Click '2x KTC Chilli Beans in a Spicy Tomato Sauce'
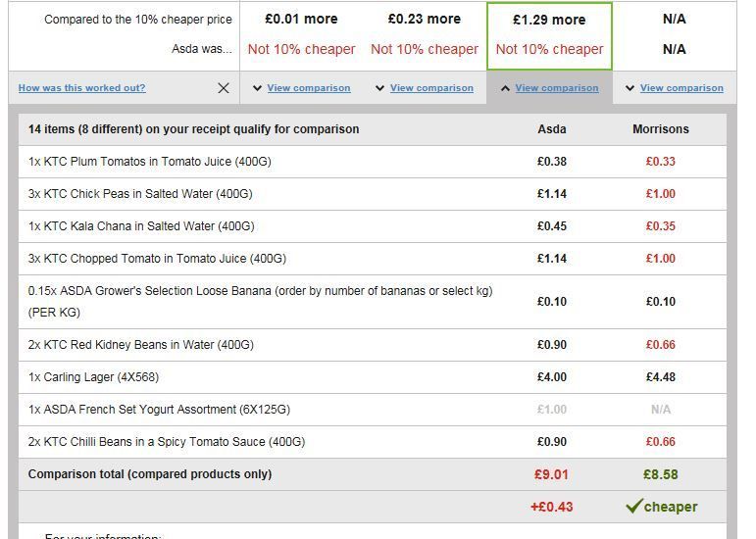756x539 pixels. pos(167,442)
